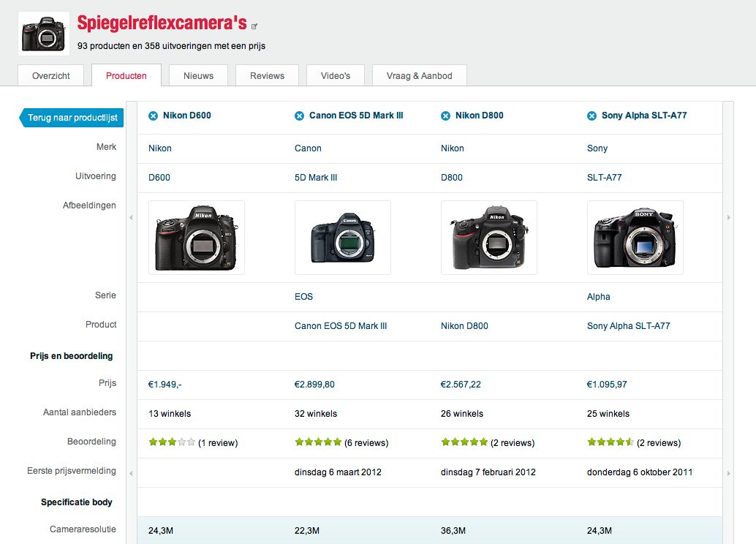Click the €1.095,97 price

coord(607,385)
